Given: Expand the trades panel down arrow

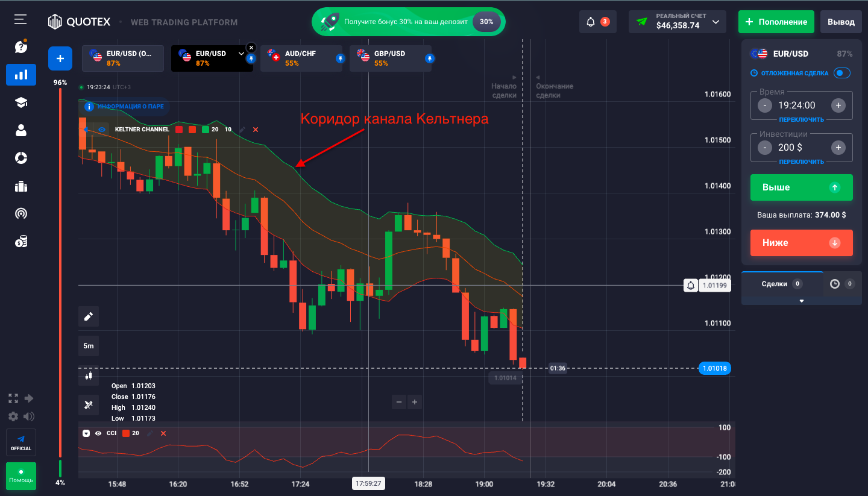Looking at the screenshot, I should [x=801, y=301].
